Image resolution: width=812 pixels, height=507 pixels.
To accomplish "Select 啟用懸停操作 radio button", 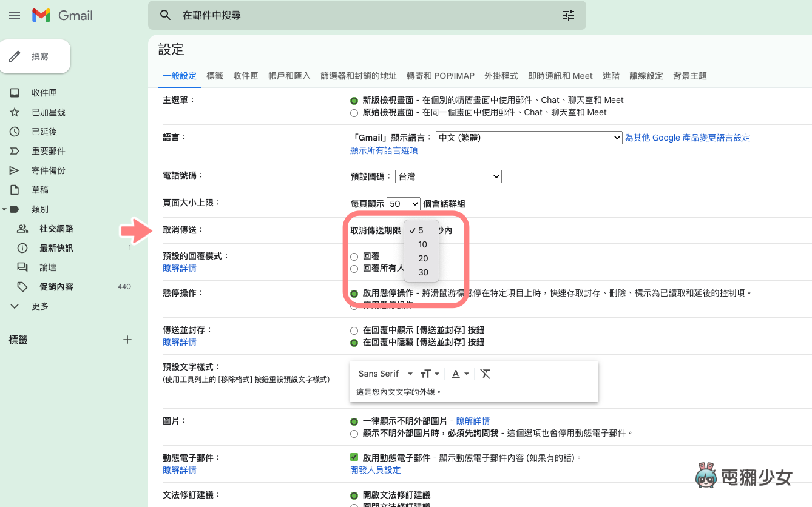I will [354, 294].
